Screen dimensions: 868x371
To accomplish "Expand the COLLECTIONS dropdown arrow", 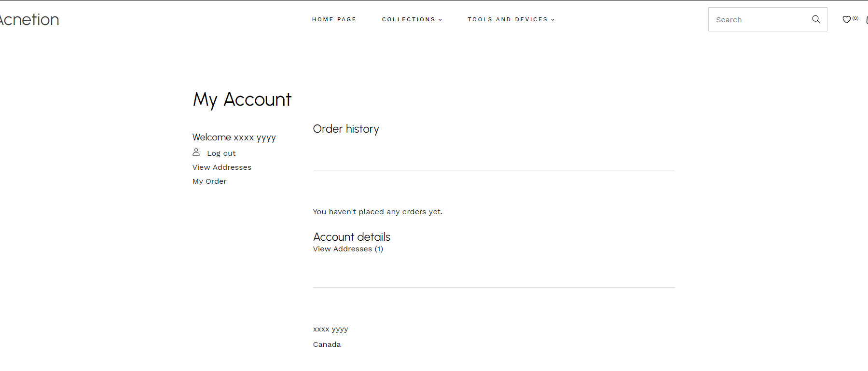I will coord(440,20).
